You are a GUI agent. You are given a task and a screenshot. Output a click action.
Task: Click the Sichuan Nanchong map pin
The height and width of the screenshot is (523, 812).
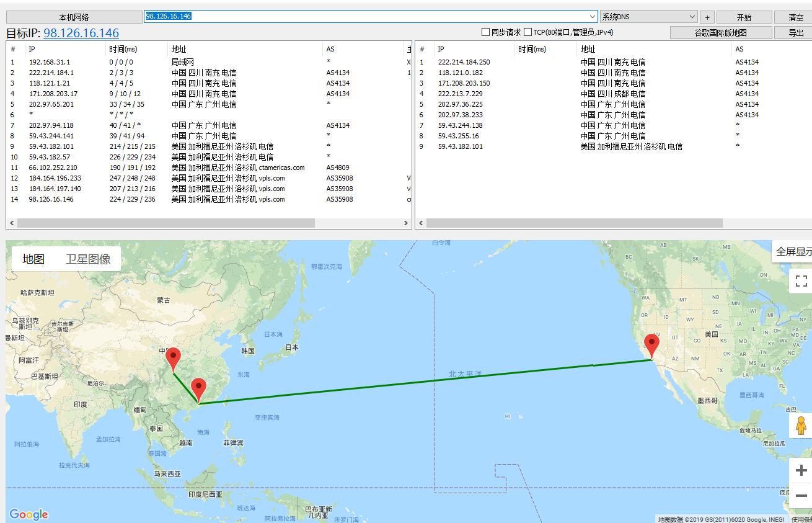click(x=174, y=359)
